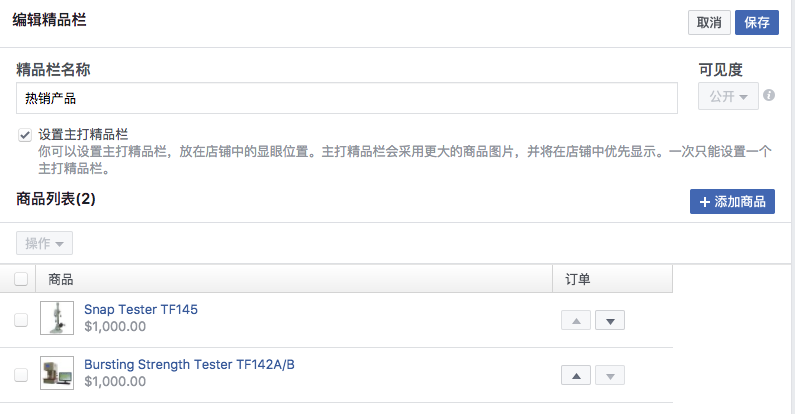
Task: Toggle 设置主打精品栏 checkbox
Action: (x=25, y=135)
